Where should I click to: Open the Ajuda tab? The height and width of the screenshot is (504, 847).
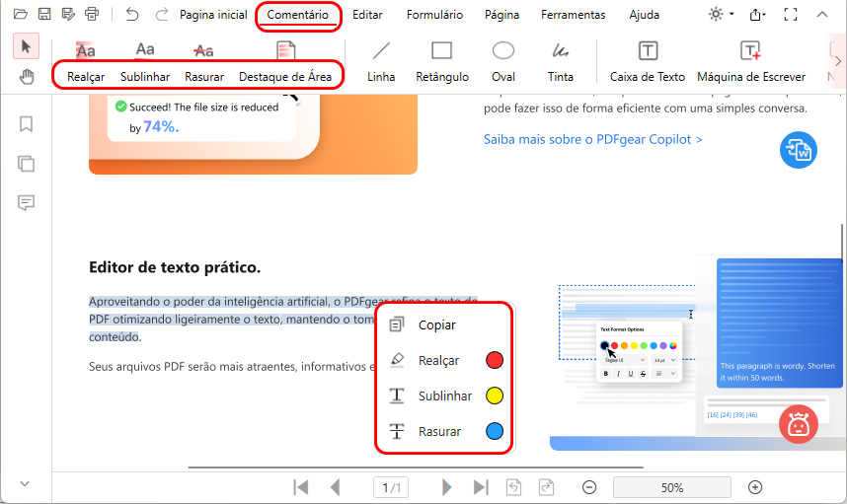coord(644,15)
